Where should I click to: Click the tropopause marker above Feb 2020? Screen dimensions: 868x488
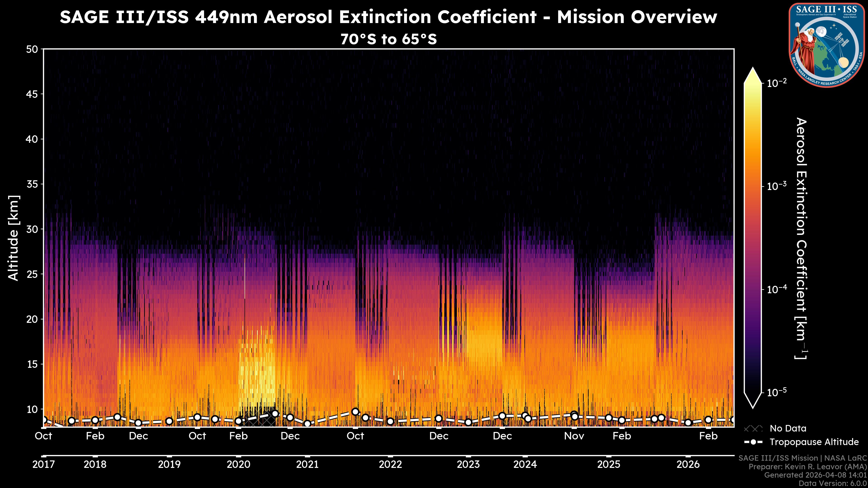[x=238, y=421]
